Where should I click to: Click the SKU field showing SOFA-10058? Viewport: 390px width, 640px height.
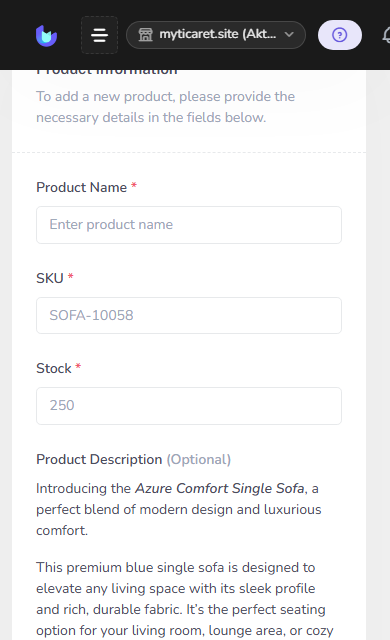[x=189, y=316]
